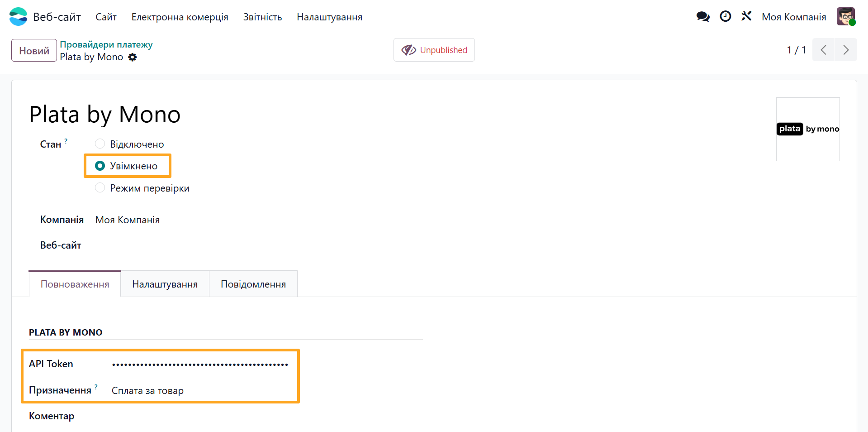Click the Plata by Mono name title field
868x432 pixels.
point(105,114)
